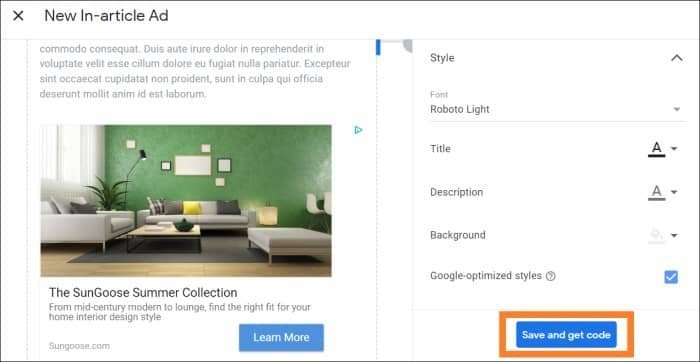Click Save and get code
The width and height of the screenshot is (700, 362).
pyautogui.click(x=566, y=335)
